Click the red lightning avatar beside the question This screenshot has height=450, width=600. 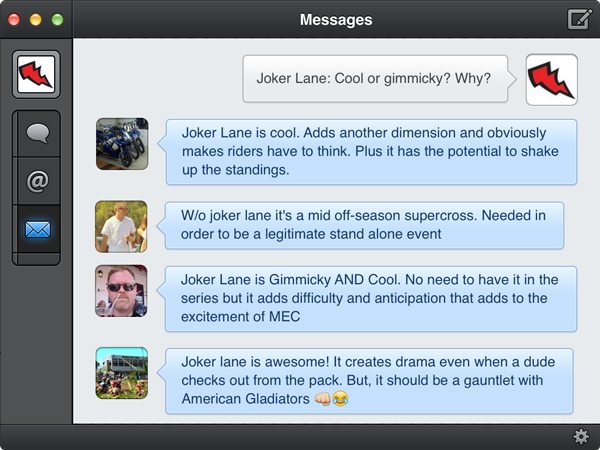[x=551, y=80]
